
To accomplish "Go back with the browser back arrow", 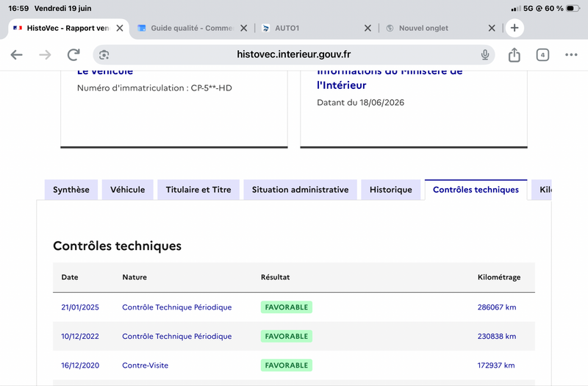I will click(x=16, y=54).
